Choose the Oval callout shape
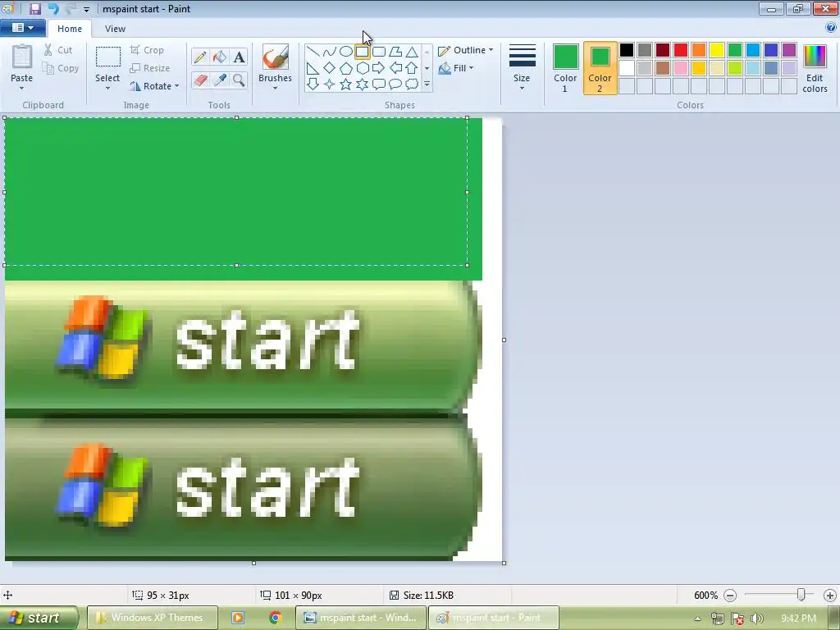This screenshot has height=630, width=840. tap(395, 84)
